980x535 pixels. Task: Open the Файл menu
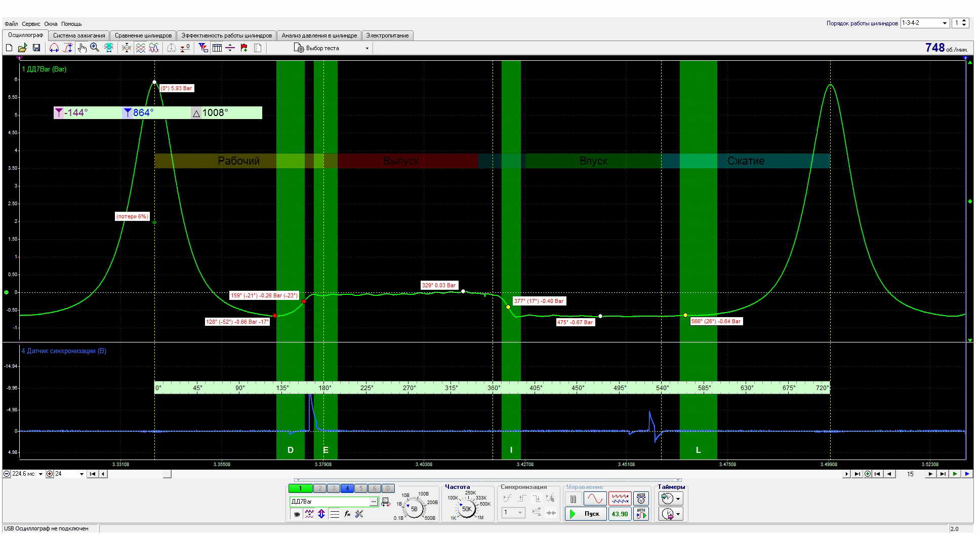click(x=11, y=24)
